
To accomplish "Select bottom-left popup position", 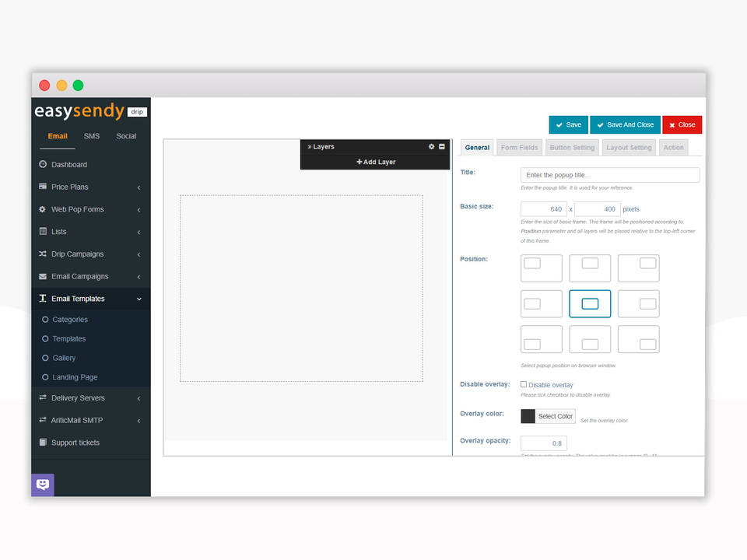I will [542, 339].
